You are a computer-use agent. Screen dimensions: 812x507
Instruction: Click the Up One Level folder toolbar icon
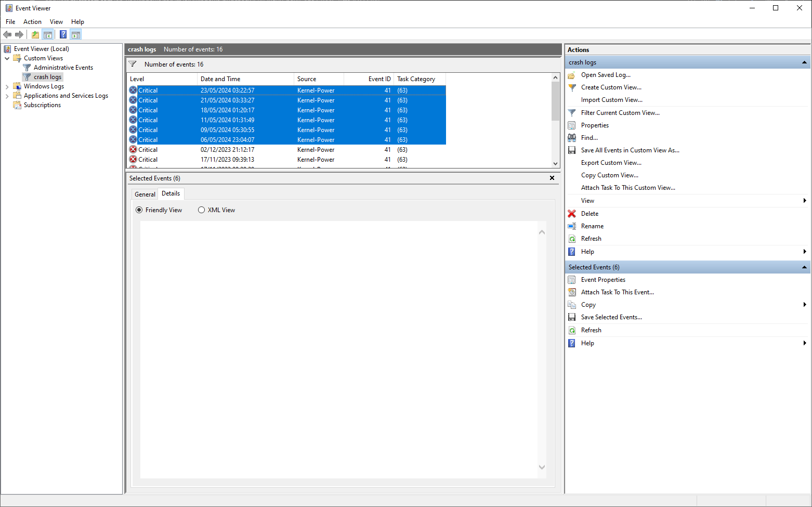click(x=35, y=35)
